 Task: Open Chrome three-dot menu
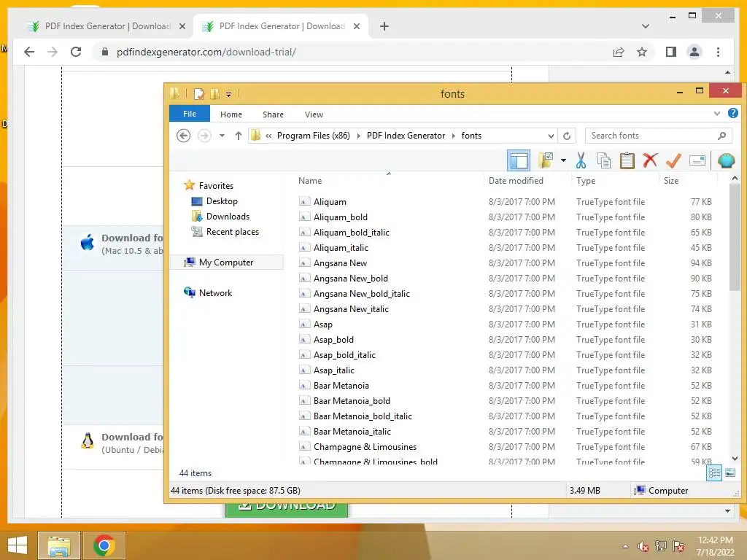pos(718,52)
